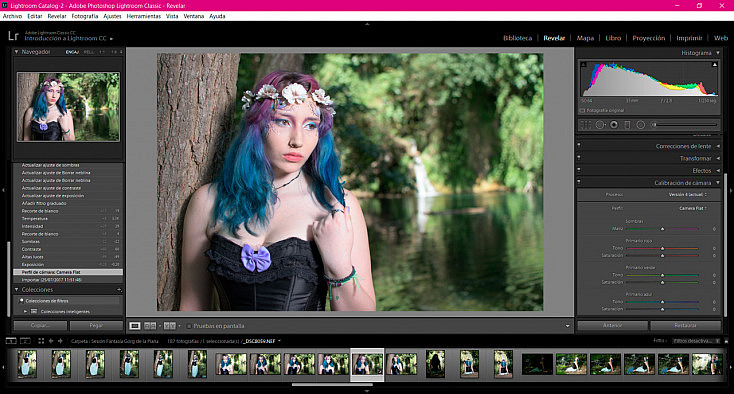Toggle Transformar panel on/off switch
The width and height of the screenshot is (734, 394).
point(579,158)
